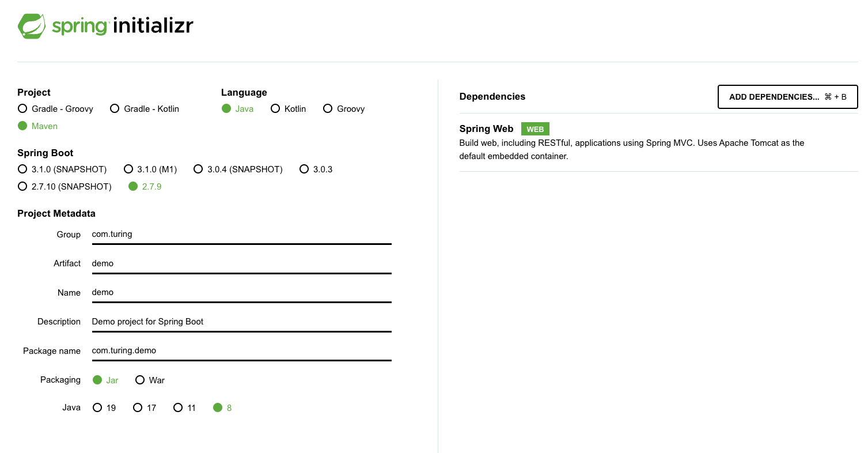Image resolution: width=868 pixels, height=453 pixels.
Task: Edit the Name field
Action: coord(242,292)
